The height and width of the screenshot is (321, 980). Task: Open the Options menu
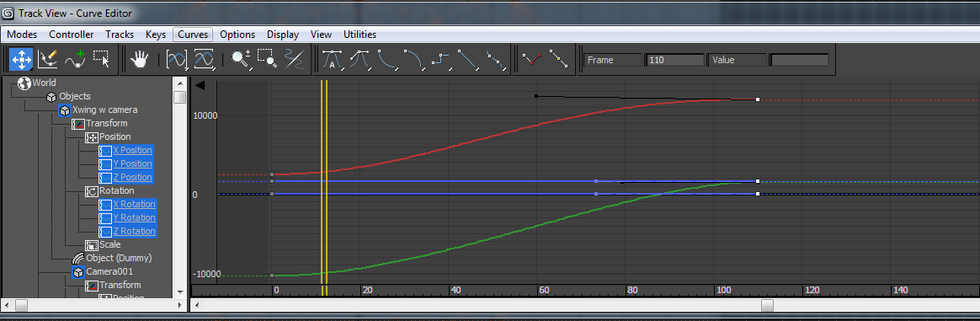[x=237, y=35]
